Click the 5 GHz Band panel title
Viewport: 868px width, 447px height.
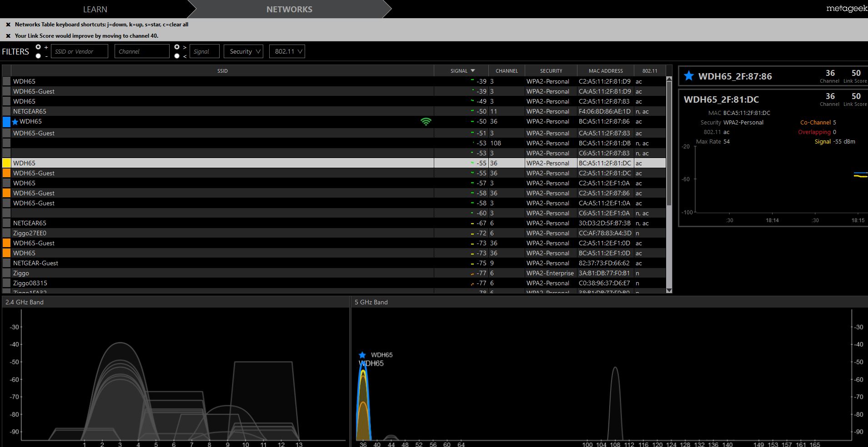pos(371,302)
